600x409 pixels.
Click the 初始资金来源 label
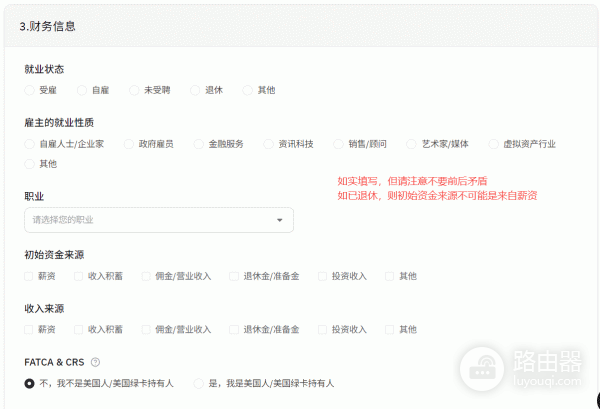tap(54, 255)
